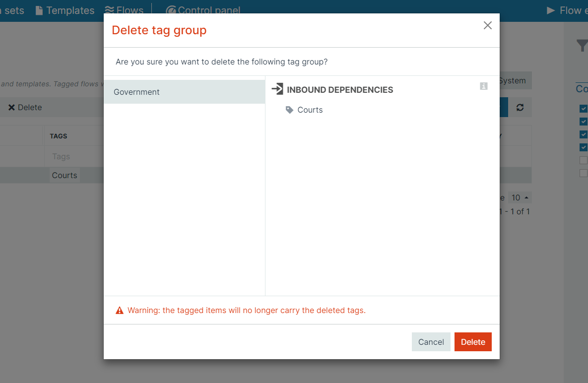588x383 pixels.
Task: Toggle the first checked column checkbox
Action: (583, 109)
